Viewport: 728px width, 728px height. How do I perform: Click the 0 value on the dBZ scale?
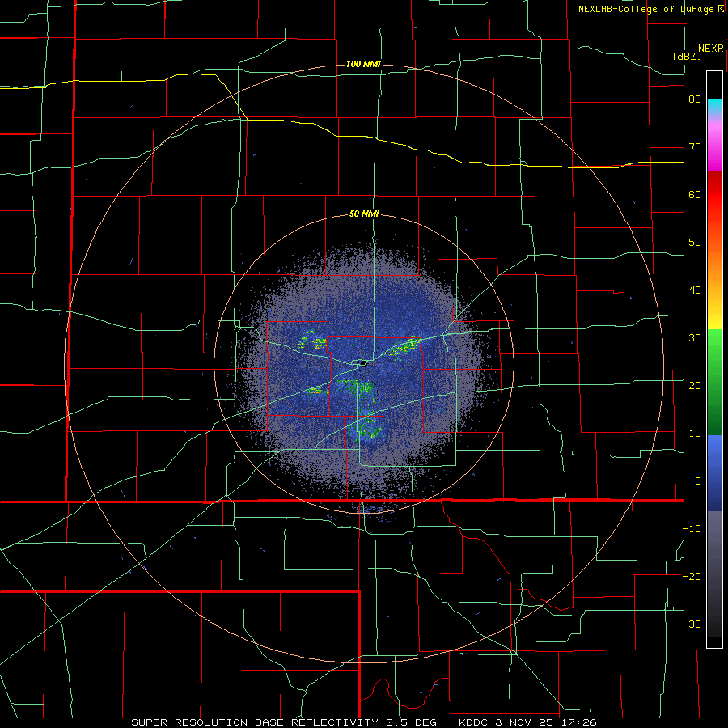[x=698, y=481]
